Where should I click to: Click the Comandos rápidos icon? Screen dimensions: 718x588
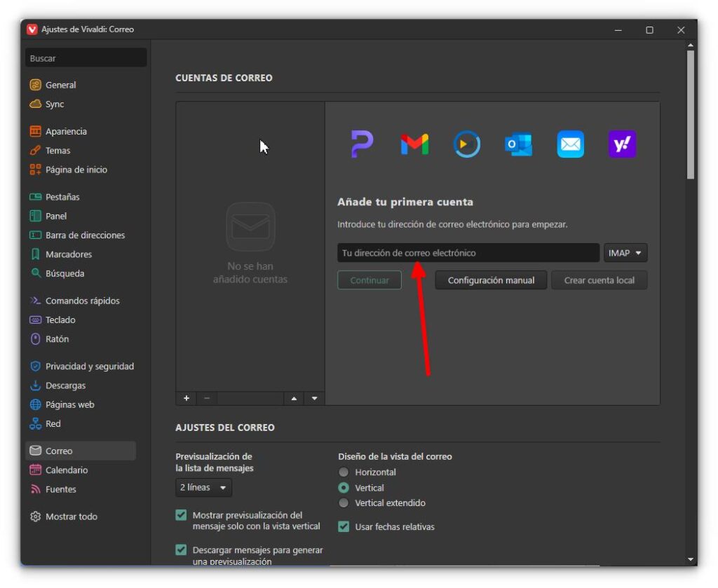(35, 301)
